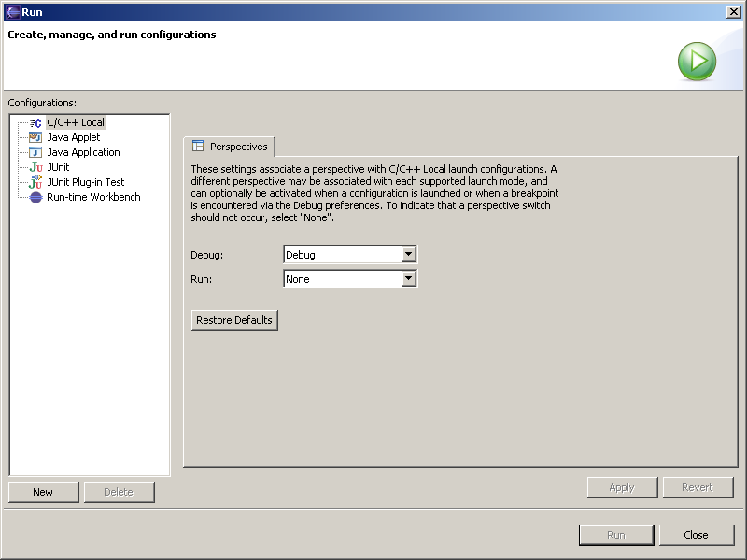
Task: Click the JUnit configuration icon
Action: (35, 167)
